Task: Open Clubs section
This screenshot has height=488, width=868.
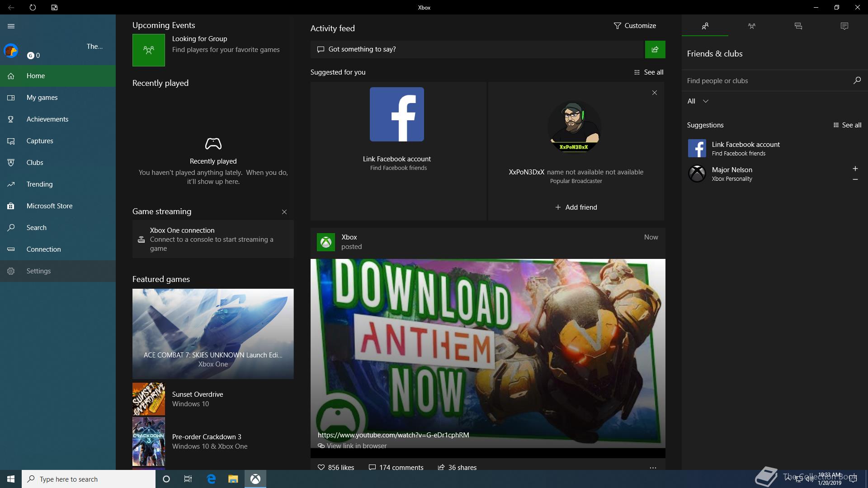Action: (58, 163)
